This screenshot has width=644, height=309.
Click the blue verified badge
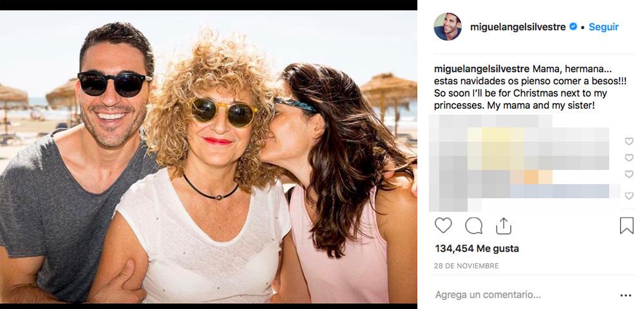(573, 27)
